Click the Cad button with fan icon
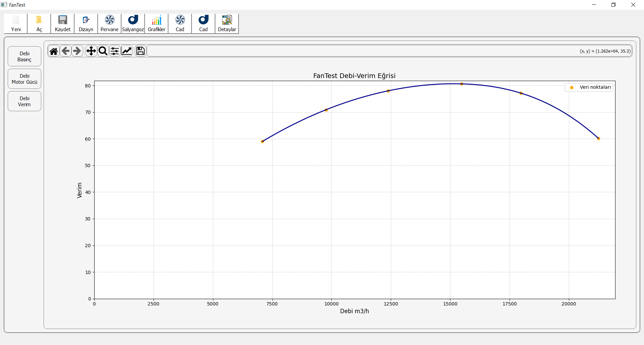644x345 pixels. click(180, 23)
